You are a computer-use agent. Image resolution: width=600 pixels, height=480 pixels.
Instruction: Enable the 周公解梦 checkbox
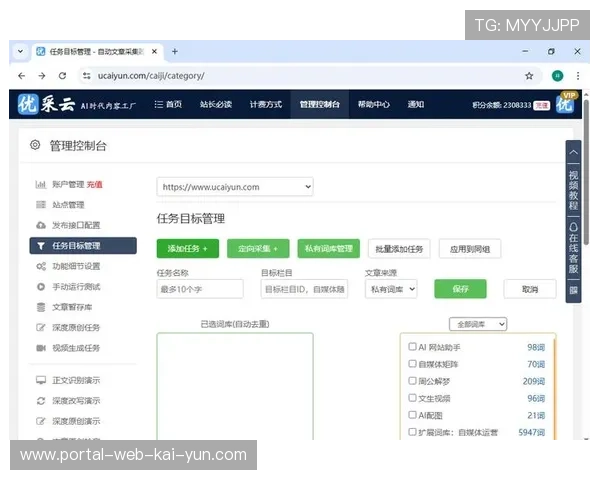coord(412,381)
